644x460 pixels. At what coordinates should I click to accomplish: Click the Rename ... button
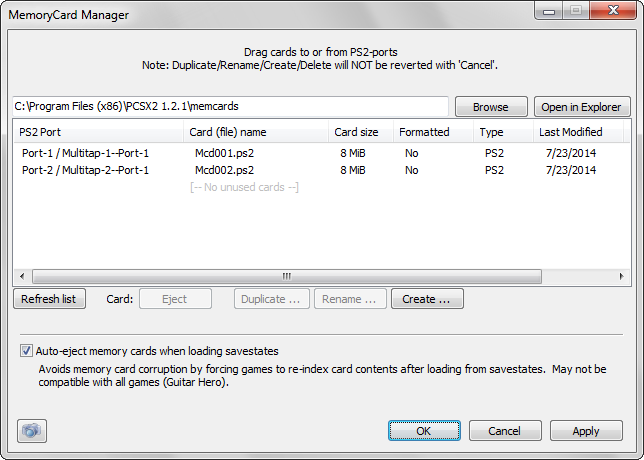[x=350, y=299]
